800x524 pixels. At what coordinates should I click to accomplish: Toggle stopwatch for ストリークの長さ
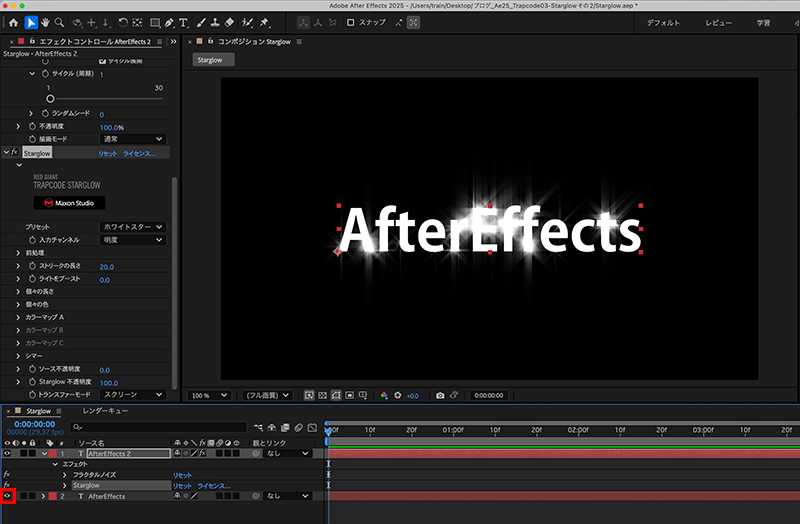(x=32, y=266)
